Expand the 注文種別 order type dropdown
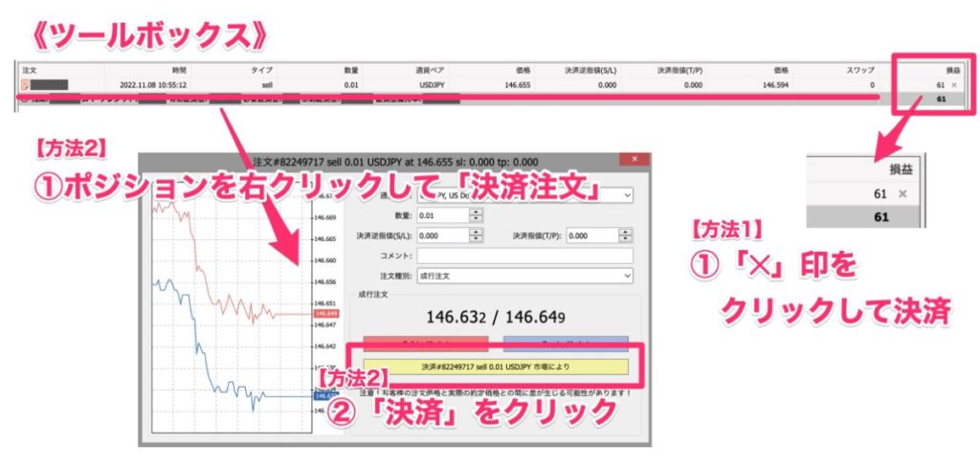Image resolution: width=980 pixels, height=469 pixels. (x=626, y=276)
